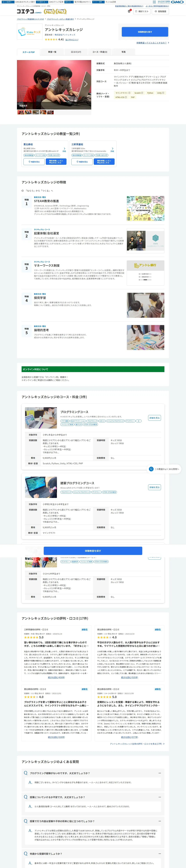Screen dimensions: 186x868
Task: Open 三軒茶屋校 詳細 chevron
Action: [112, 149]
